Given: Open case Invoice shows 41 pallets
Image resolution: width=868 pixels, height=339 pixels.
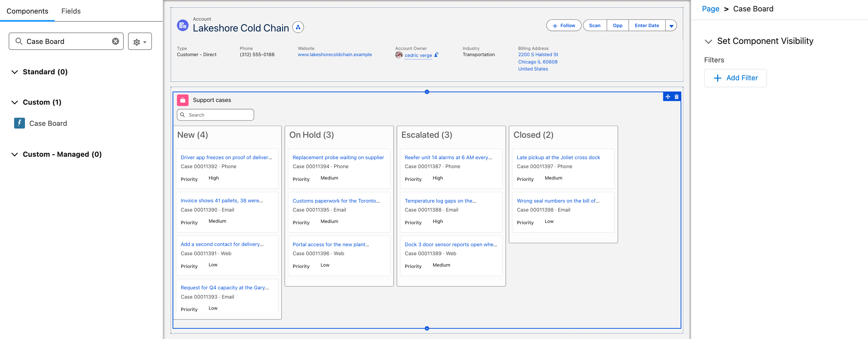Looking at the screenshot, I should pyautogui.click(x=222, y=200).
